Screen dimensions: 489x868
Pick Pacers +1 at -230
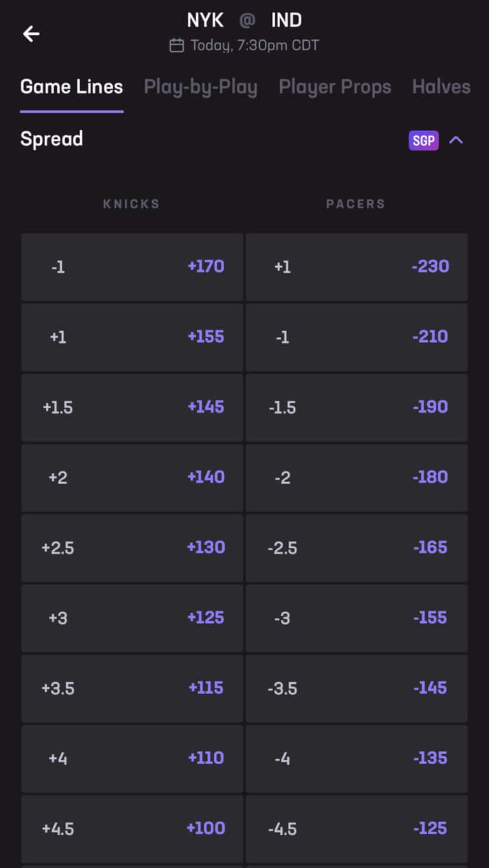tap(357, 267)
